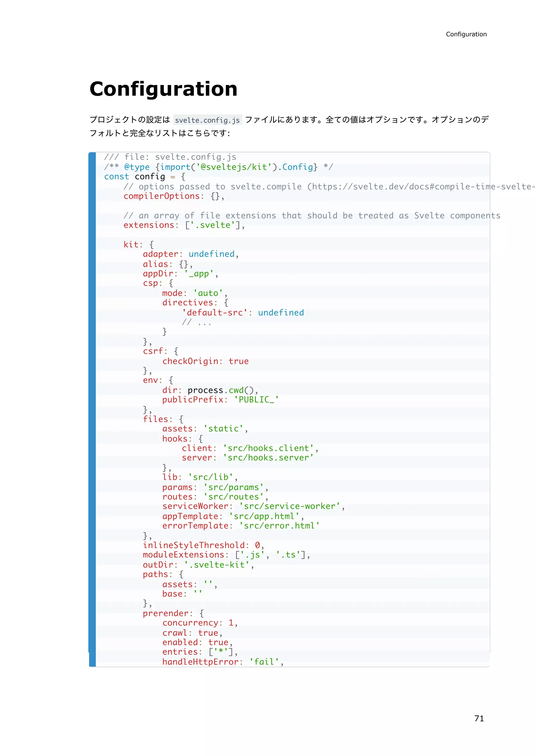
Task: Click the 'compilerOptions: {},' line
Action: [174, 196]
